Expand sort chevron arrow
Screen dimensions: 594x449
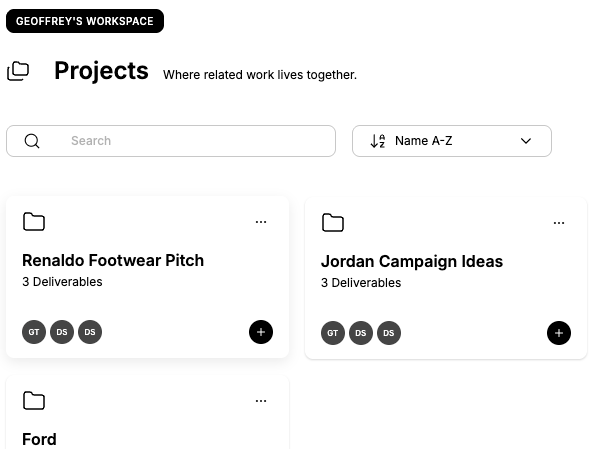(526, 141)
